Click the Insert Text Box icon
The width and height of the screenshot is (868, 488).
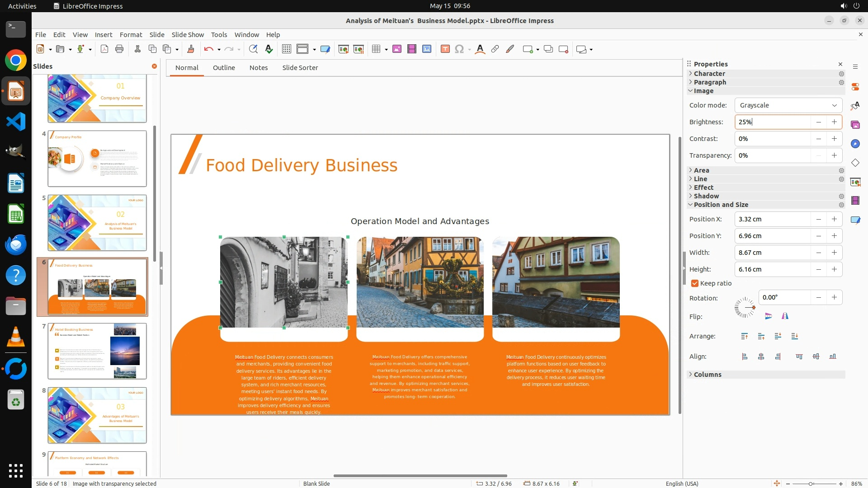coord(445,49)
